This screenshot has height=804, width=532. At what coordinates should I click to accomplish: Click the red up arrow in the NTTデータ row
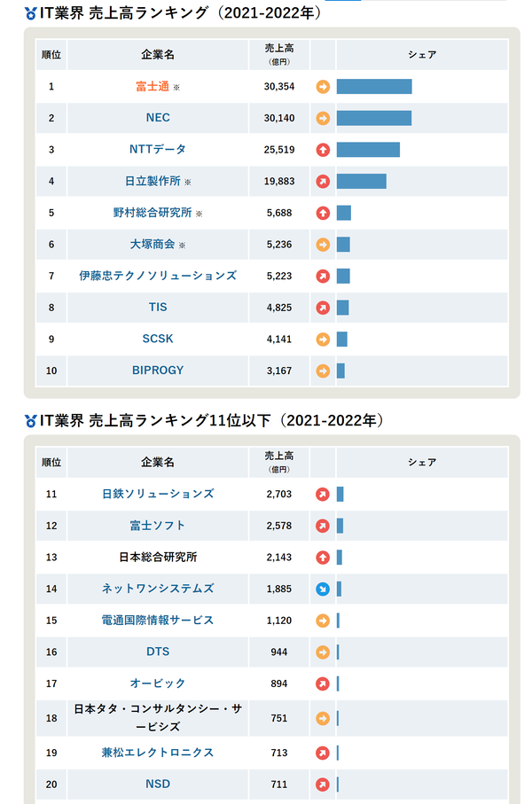(323, 150)
